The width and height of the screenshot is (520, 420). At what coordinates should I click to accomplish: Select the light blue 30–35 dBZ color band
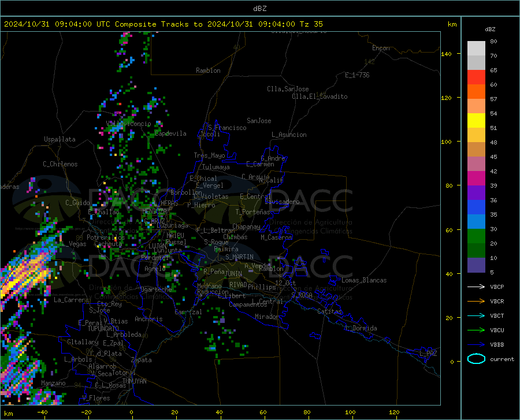click(x=476, y=222)
